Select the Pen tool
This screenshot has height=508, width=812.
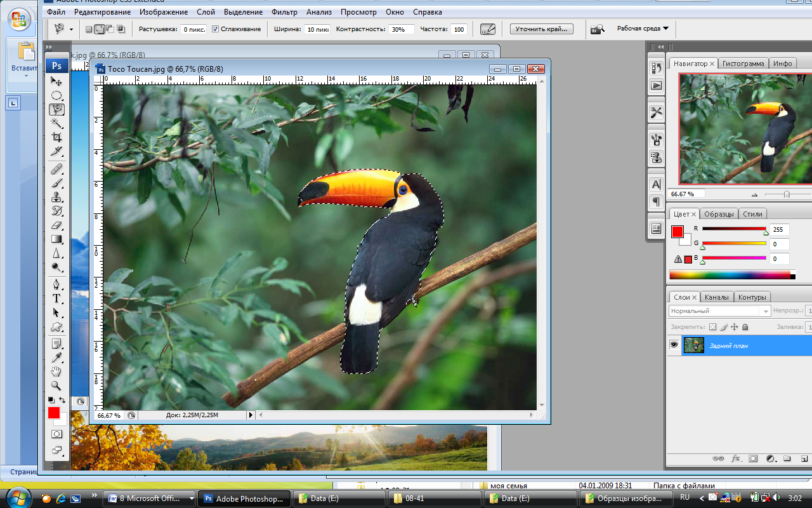[56, 284]
